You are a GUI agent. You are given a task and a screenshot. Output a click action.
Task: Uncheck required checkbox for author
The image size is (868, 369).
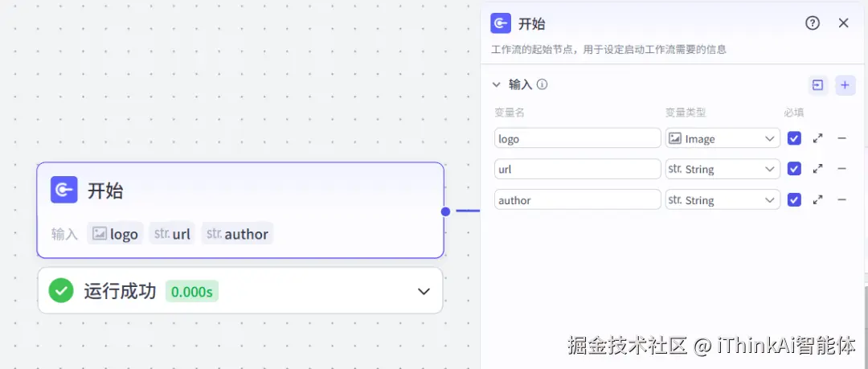pos(794,200)
